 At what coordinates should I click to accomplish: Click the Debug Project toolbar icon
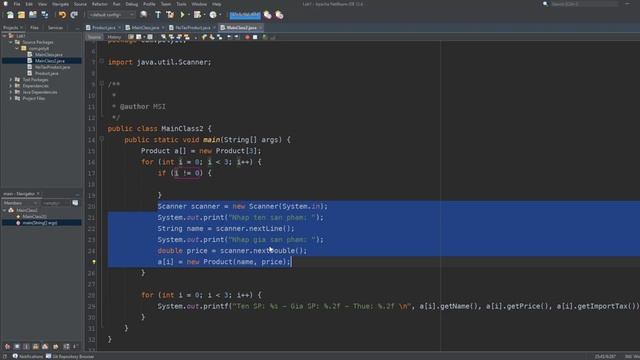(x=197, y=15)
